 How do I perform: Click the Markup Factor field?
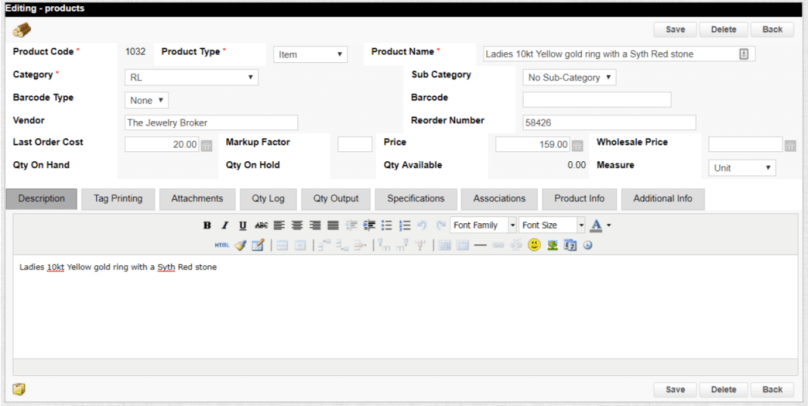click(355, 145)
